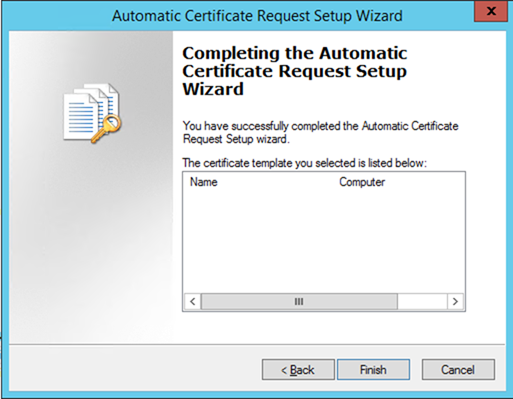Click 'The certificate template you selected' label

(304, 163)
